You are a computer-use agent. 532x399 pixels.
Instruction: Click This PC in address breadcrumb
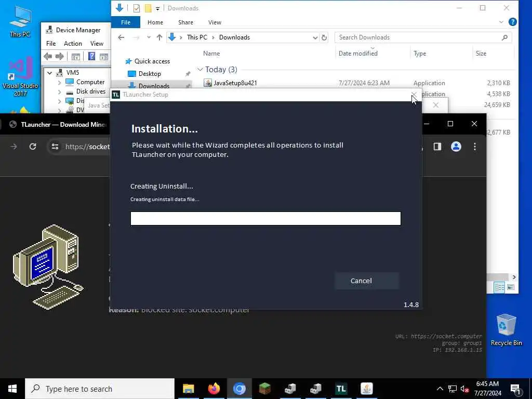coord(197,37)
